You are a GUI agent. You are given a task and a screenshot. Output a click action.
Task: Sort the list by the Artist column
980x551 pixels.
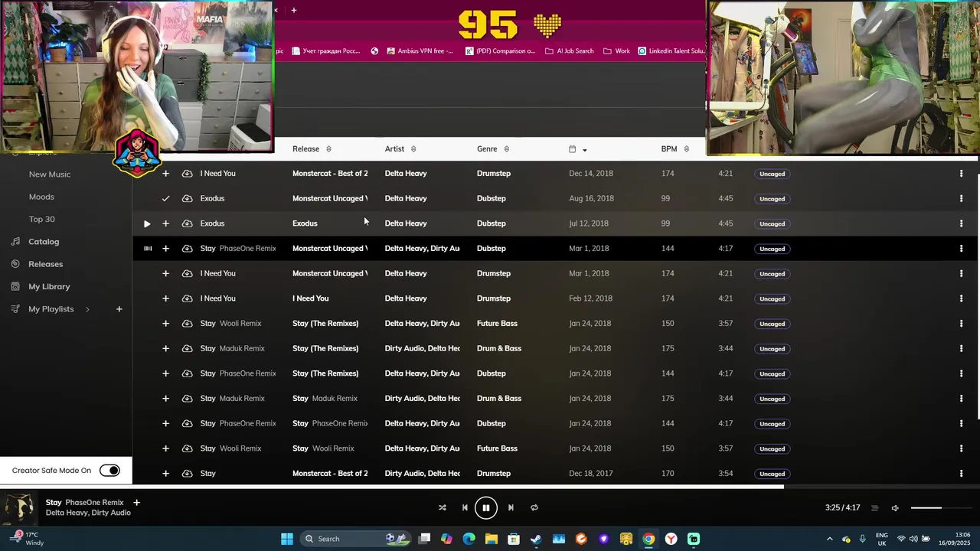(x=400, y=149)
